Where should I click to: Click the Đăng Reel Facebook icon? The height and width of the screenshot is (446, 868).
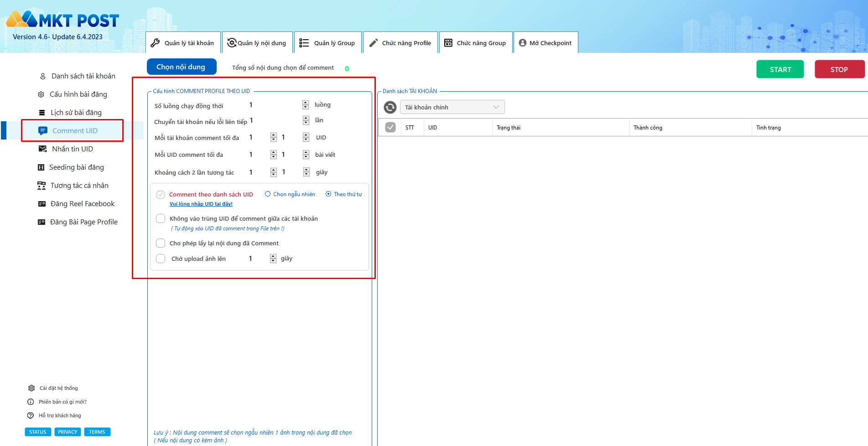pos(42,204)
